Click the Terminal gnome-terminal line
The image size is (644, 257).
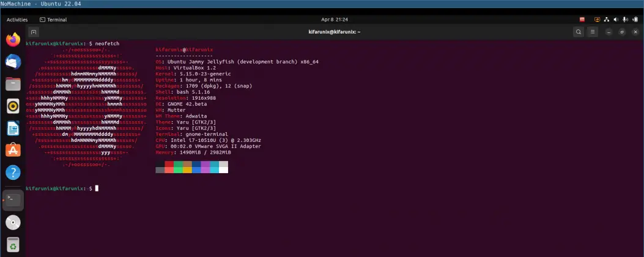[x=192, y=134]
